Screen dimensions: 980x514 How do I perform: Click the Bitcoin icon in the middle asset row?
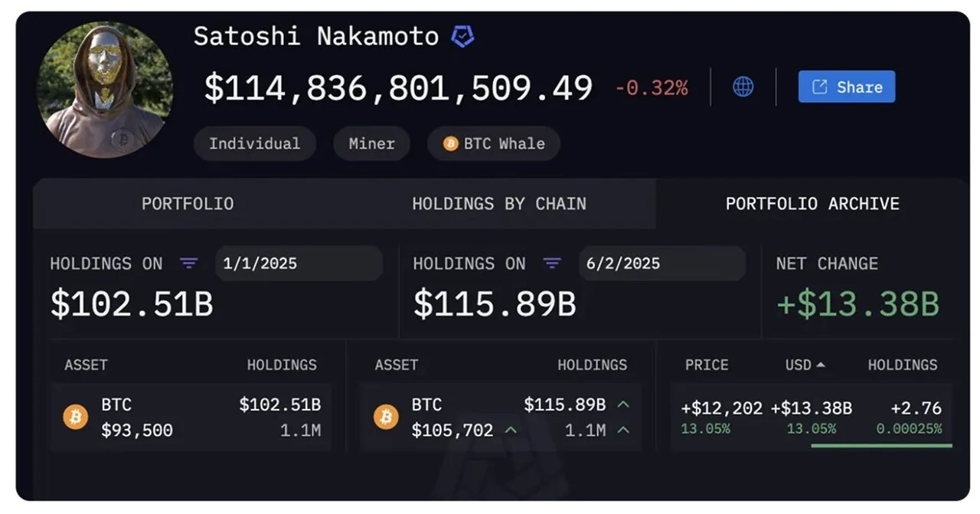tap(386, 417)
